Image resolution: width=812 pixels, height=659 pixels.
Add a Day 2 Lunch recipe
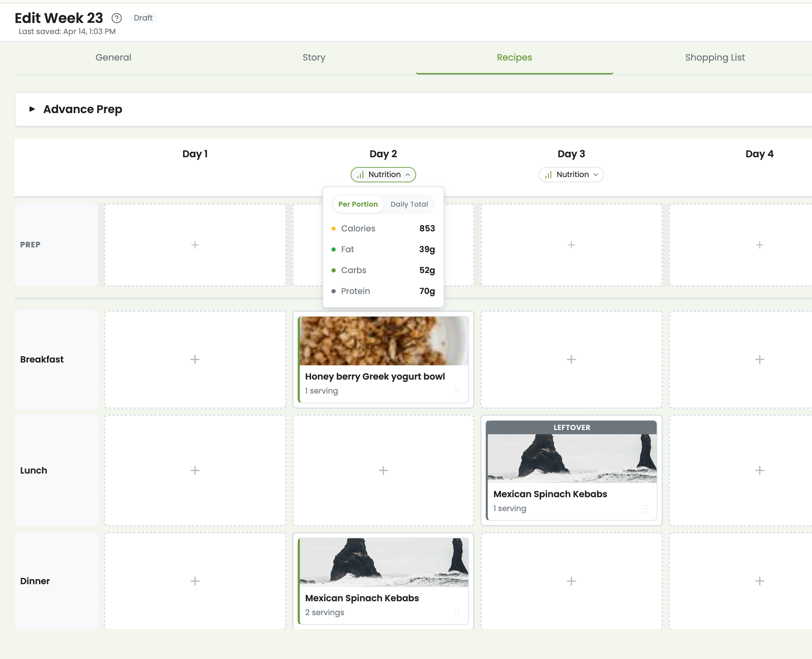coord(383,470)
